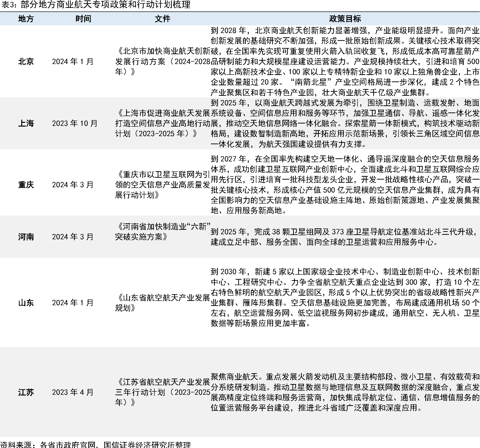
Task: Click the table title '表3: 部分地方商业航天专项政策和行动计划梳理'
Action: pyautogui.click(x=96, y=5)
